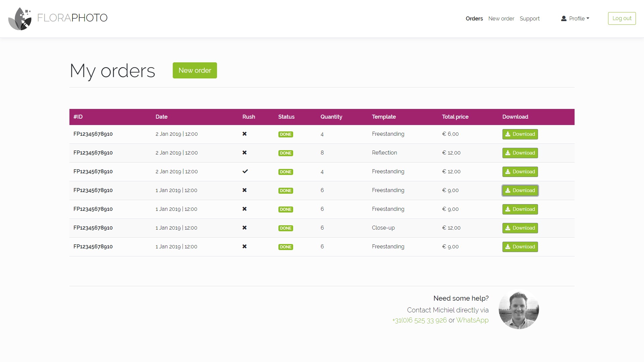Screen dimensions: 644x362
Task: Click the date in the Reflection row
Action: (x=176, y=153)
